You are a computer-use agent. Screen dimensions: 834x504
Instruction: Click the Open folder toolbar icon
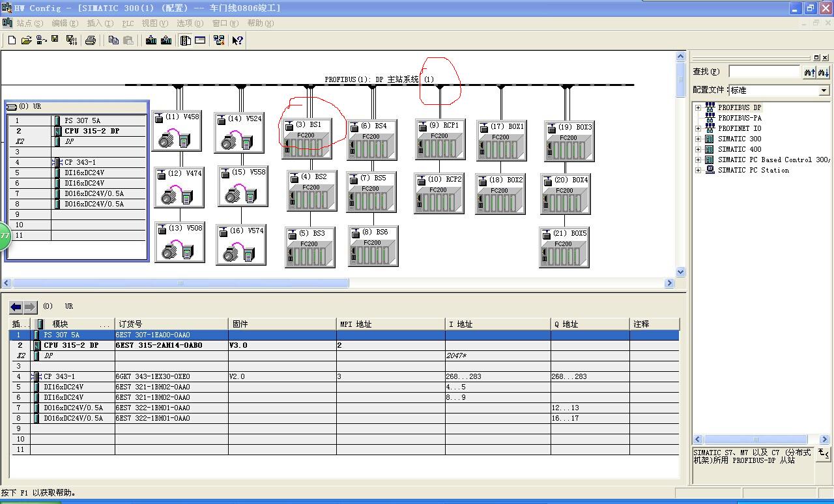pos(26,40)
